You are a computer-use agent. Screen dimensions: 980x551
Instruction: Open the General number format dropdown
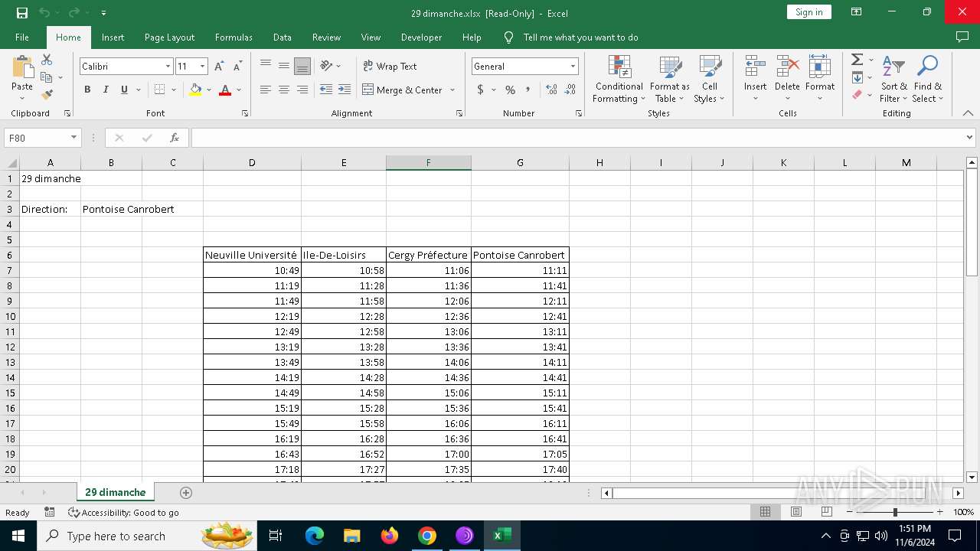pyautogui.click(x=572, y=67)
